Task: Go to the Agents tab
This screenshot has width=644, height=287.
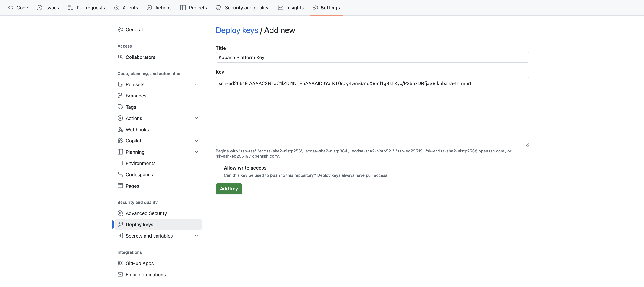Action: (x=126, y=8)
